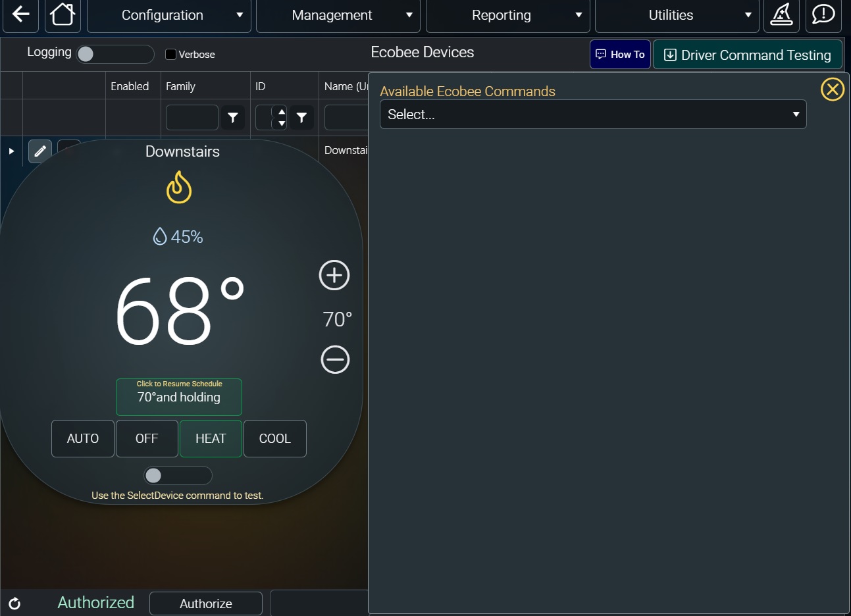
Task: Launch the wizard hat icon
Action: [x=781, y=14]
